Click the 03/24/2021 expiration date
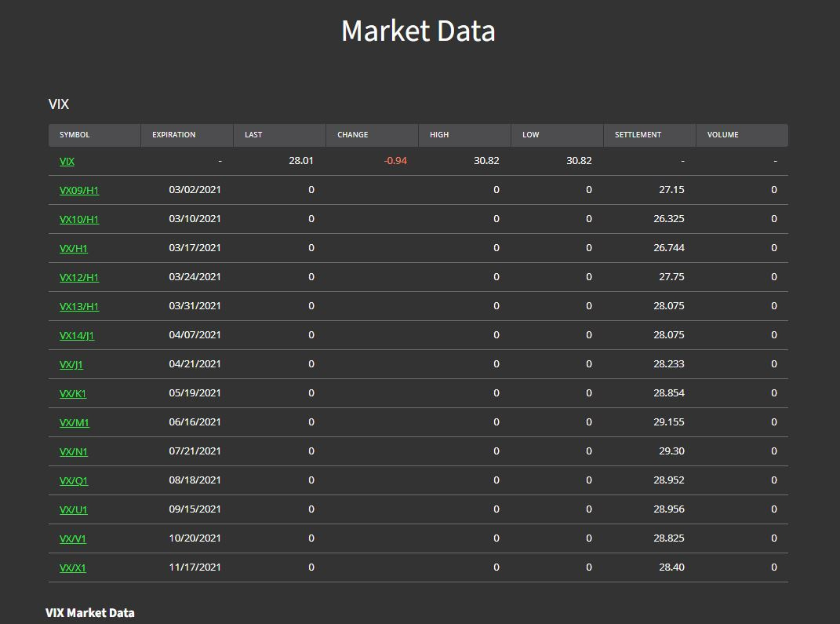The width and height of the screenshot is (840, 624). [195, 276]
